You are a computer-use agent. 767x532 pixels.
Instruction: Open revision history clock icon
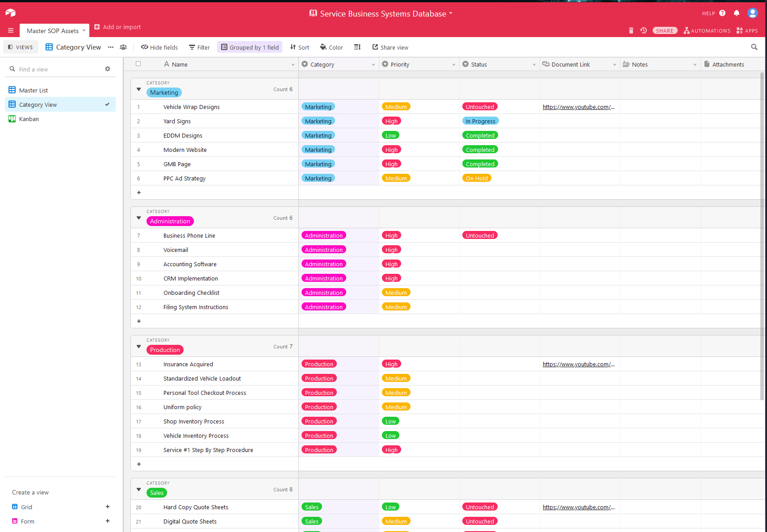tap(643, 31)
